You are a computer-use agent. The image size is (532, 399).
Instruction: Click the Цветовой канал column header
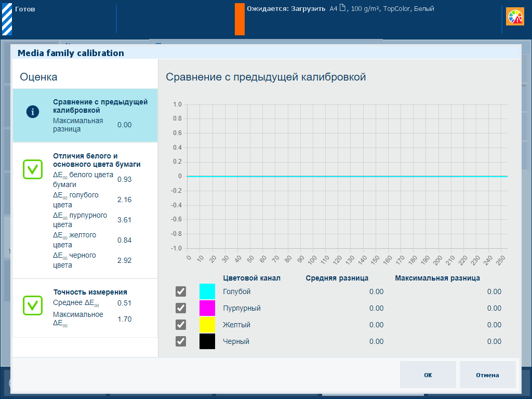click(252, 278)
